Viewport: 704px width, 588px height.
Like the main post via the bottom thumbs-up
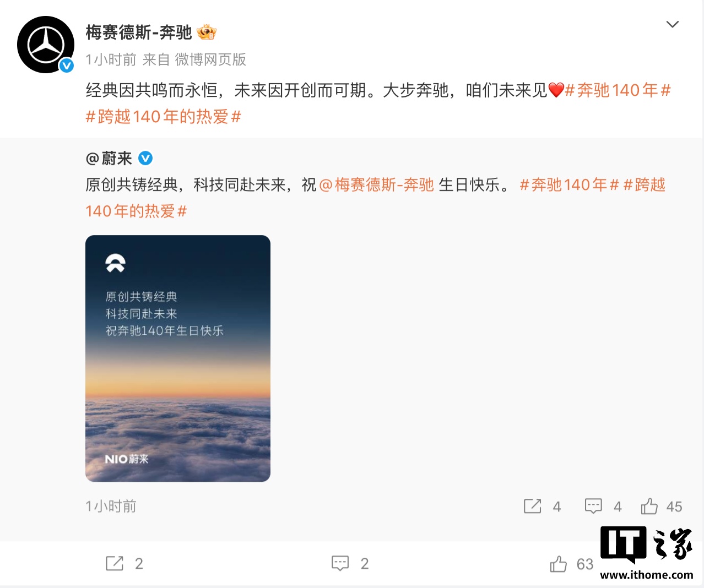coord(558,564)
